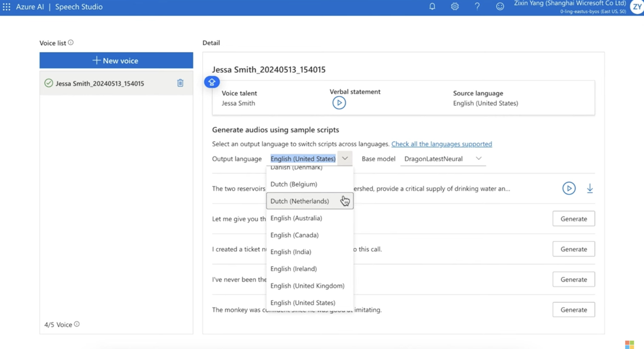Click the account name Zixin Yang
The height and width of the screenshot is (349, 644).
pos(570,4)
